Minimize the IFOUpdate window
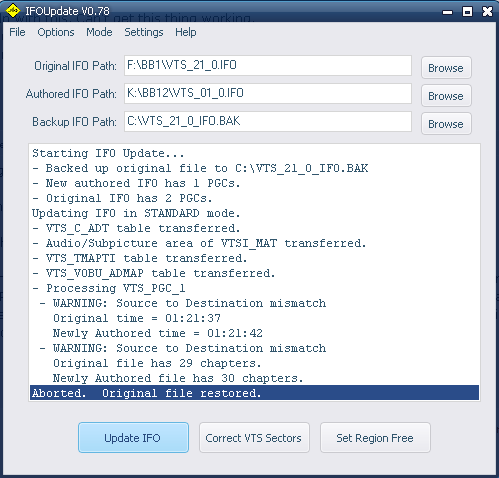This screenshot has width=499, height=478. coord(447,12)
